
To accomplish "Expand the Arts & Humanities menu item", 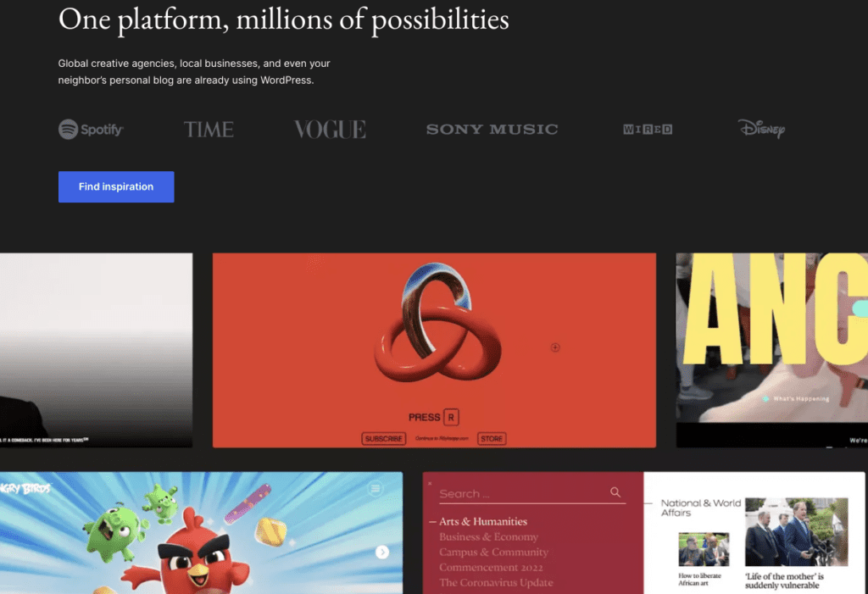I will pos(482,521).
